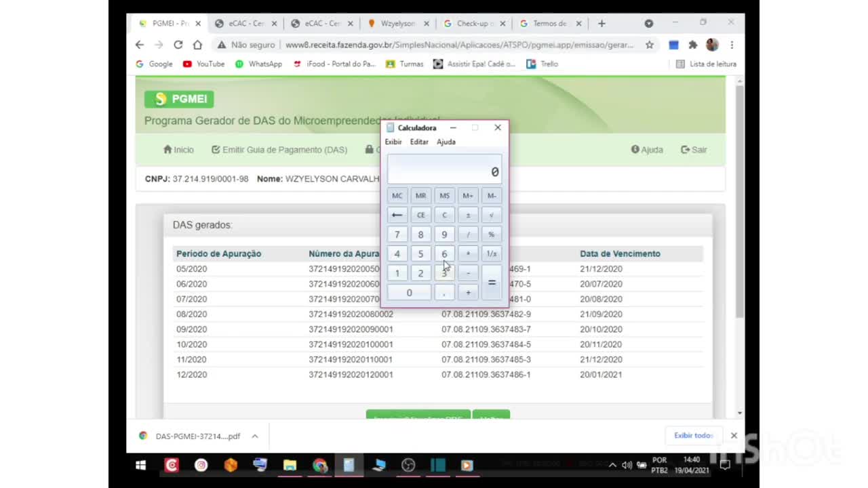The height and width of the screenshot is (488, 868).
Task: Open the PGMEI Ajuda link
Action: pos(647,150)
